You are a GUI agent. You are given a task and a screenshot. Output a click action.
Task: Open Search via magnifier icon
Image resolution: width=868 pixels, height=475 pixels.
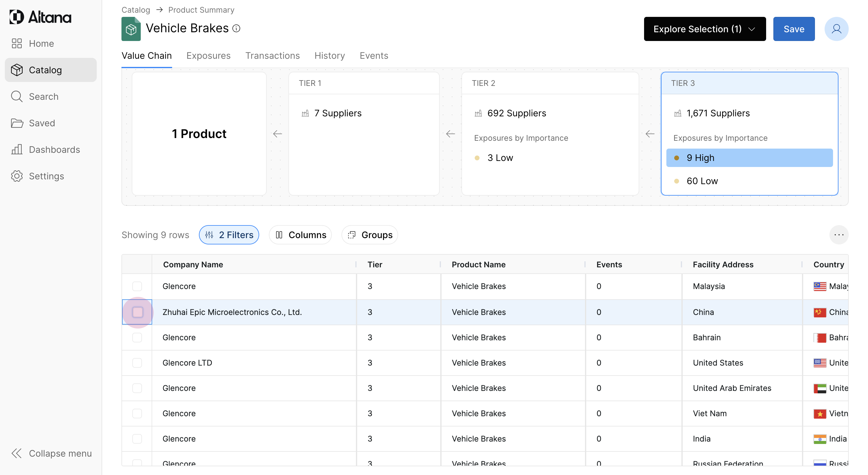17,97
